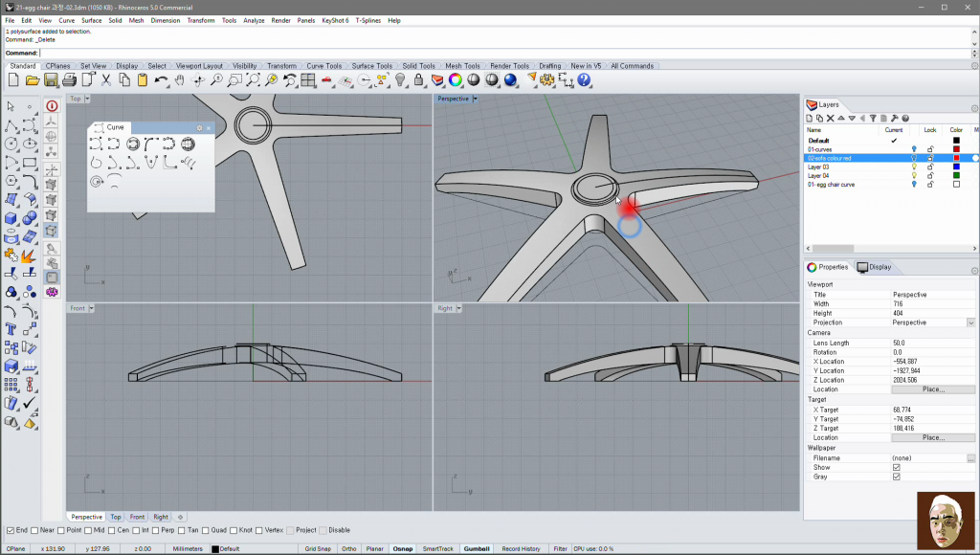Open a file using the folder icon
This screenshot has height=555, width=980.
click(33, 80)
